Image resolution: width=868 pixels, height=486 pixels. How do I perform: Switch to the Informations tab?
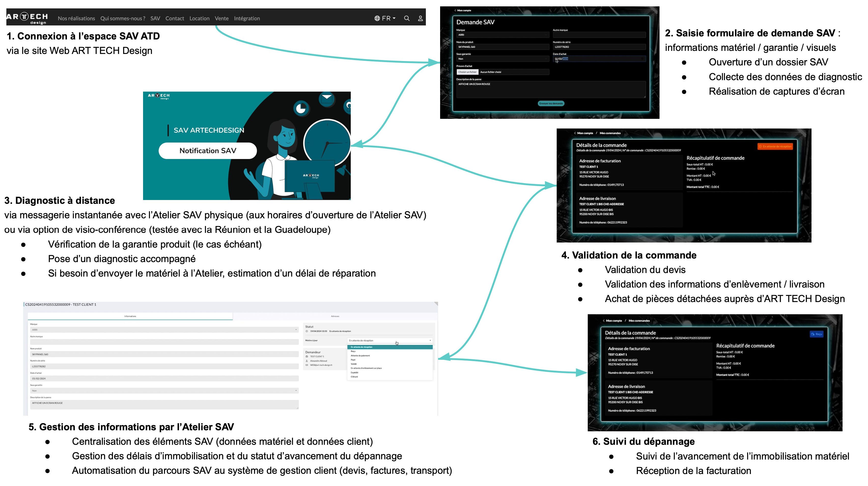click(130, 316)
